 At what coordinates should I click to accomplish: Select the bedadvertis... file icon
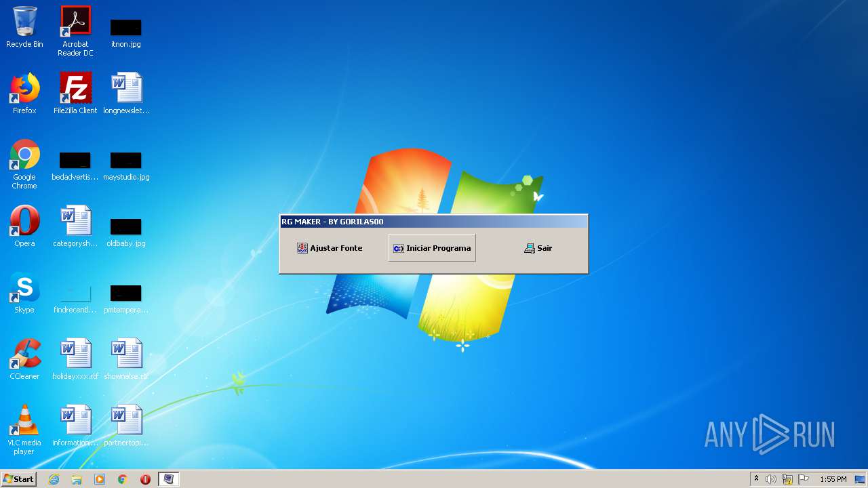pos(75,166)
